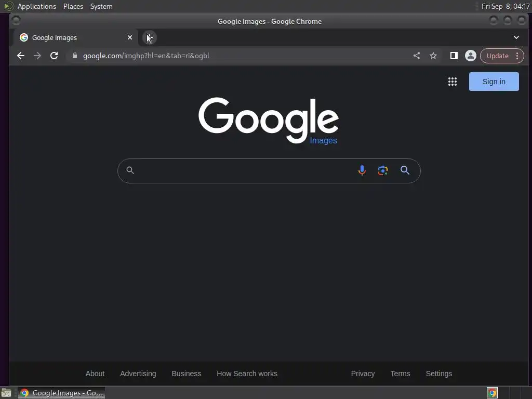Share this page using share icon
Screen dimensions: 532x399
[x=417, y=56]
